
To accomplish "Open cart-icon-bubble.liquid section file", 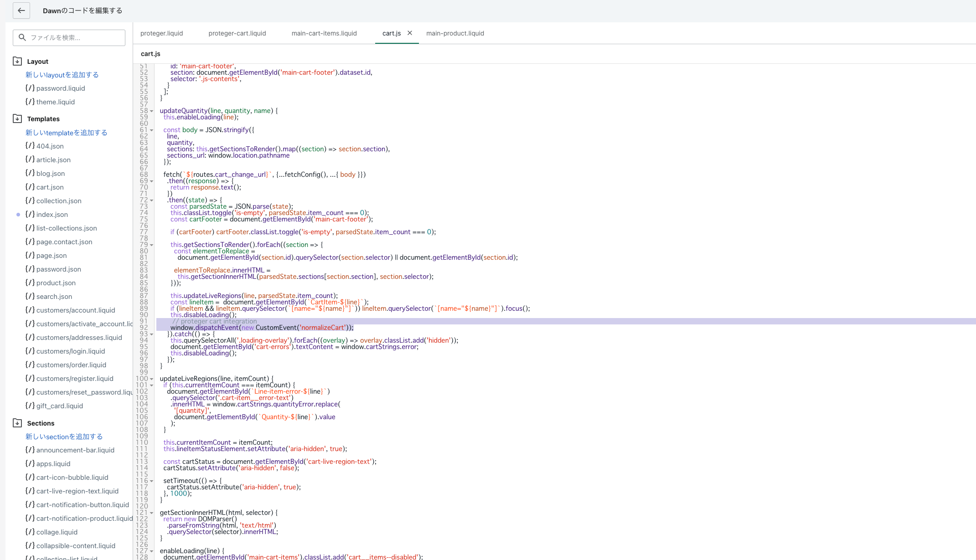I will (72, 478).
